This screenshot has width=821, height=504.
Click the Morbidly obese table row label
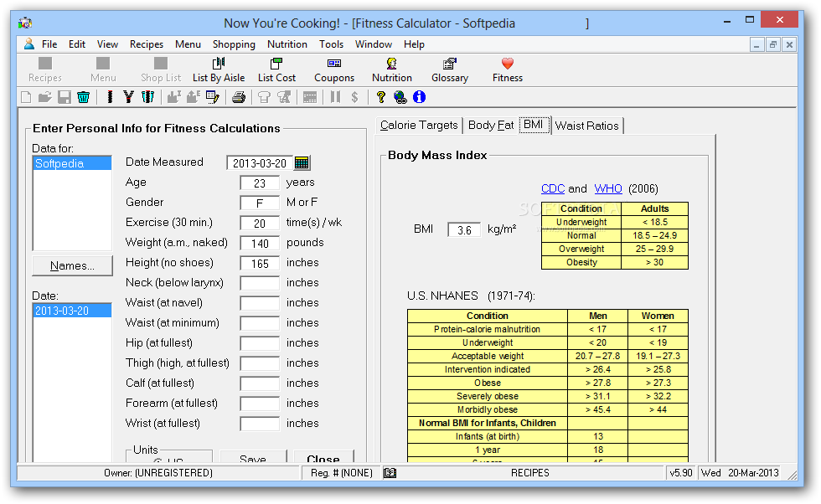(488, 409)
